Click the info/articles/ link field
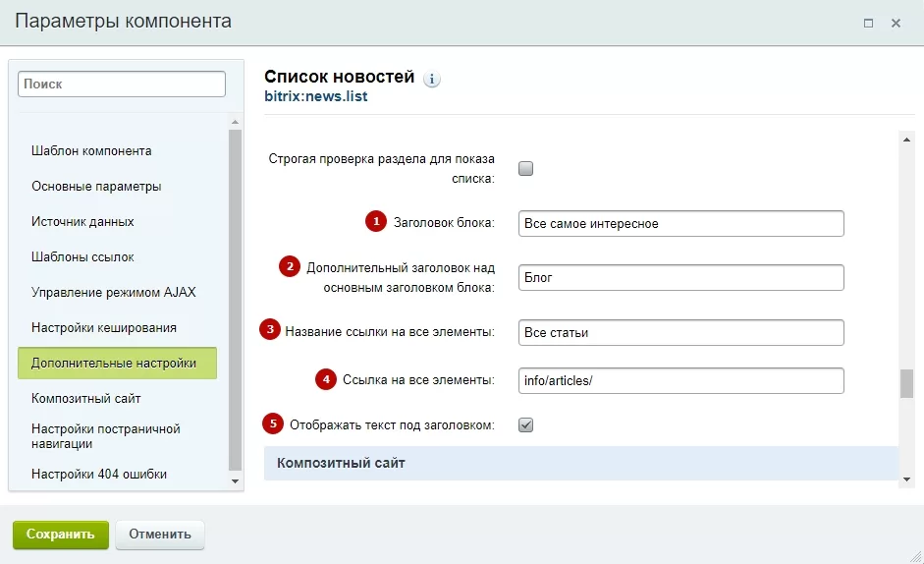Image resolution: width=924 pixels, height=564 pixels. pyautogui.click(x=681, y=380)
